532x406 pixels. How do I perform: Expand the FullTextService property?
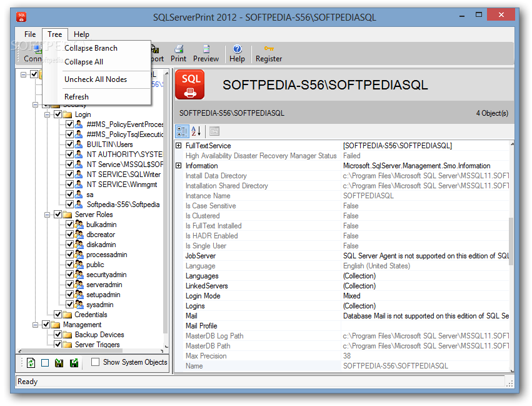(x=179, y=146)
